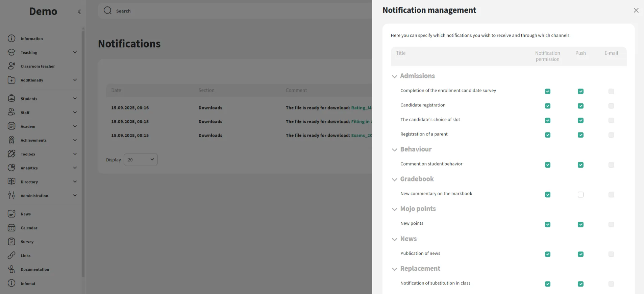Viewport: 644px width, 294px height.
Task: Uncheck Notification permission for Candidate registration
Action: point(548,106)
